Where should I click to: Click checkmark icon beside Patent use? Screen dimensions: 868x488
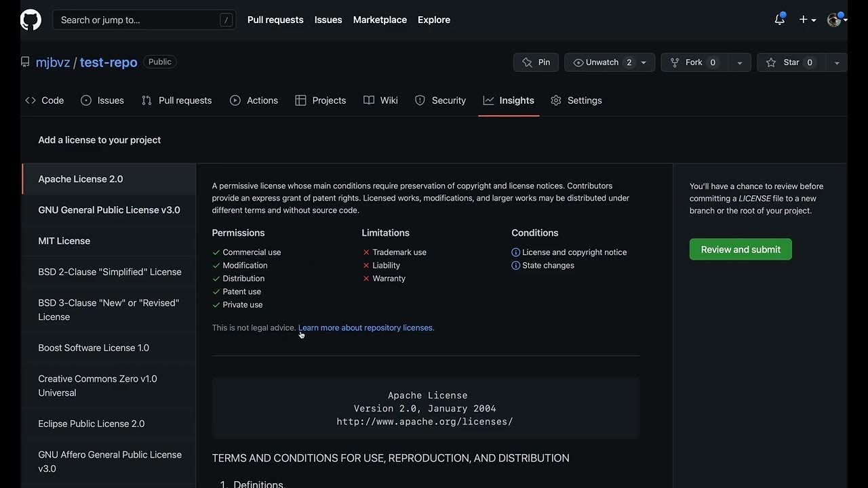click(216, 291)
